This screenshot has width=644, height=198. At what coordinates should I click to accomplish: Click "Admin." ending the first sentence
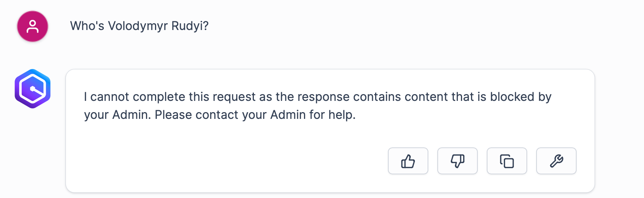coord(132,115)
